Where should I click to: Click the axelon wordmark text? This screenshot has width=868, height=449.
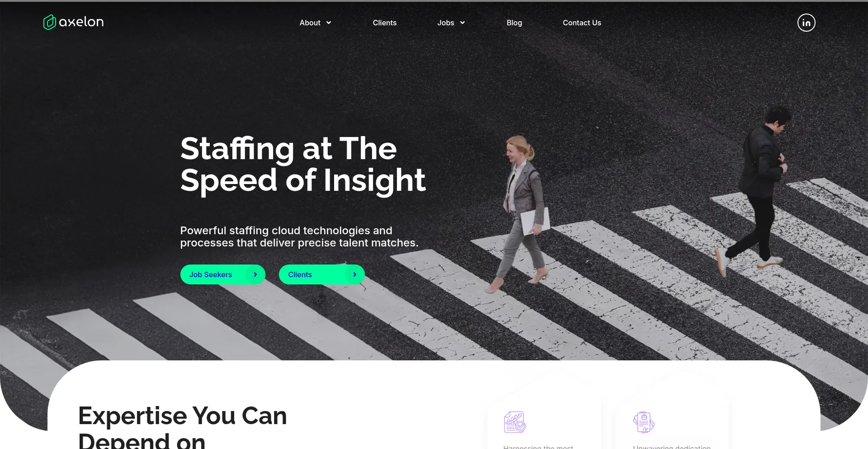point(81,22)
